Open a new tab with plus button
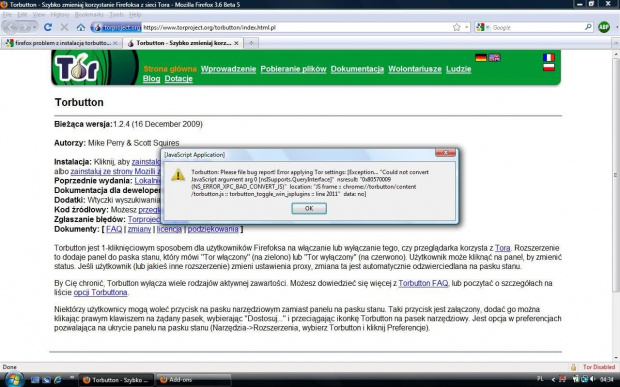The height and width of the screenshot is (387, 620). 251,43
